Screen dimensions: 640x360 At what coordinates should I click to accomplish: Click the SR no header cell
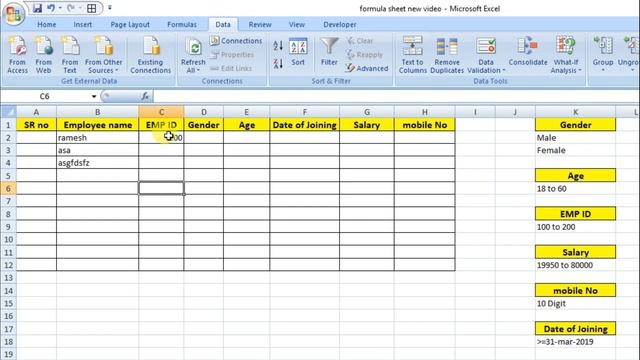pos(36,125)
